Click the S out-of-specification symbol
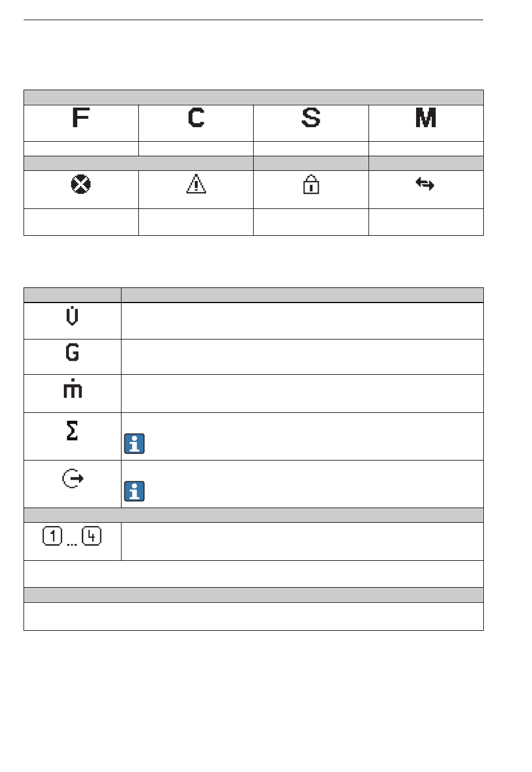Image resolution: width=532 pixels, height=772 pixels. point(311,118)
